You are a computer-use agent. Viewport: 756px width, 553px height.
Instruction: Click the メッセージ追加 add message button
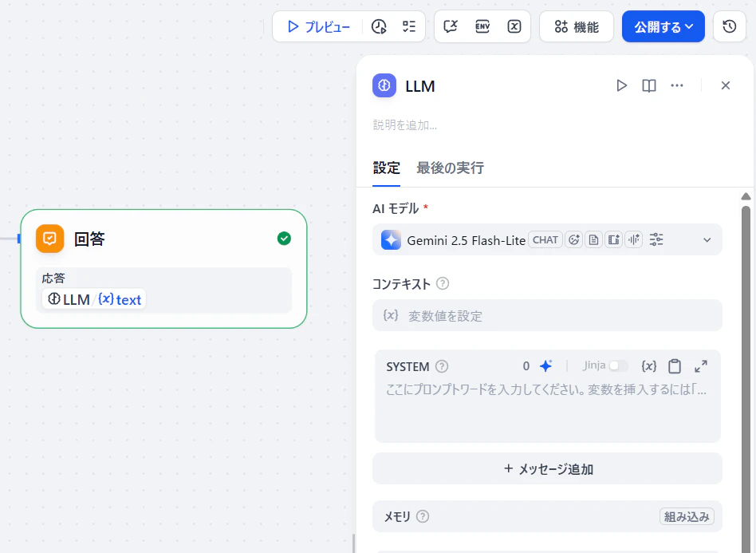pyautogui.click(x=547, y=468)
